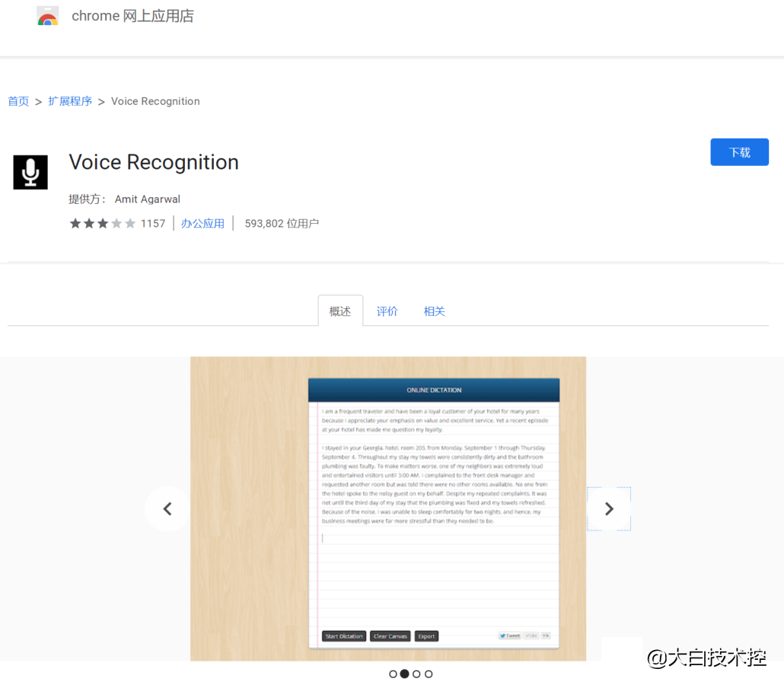This screenshot has width=784, height=685.
Task: Advance to next screenshot with right arrow
Action: pyautogui.click(x=609, y=509)
